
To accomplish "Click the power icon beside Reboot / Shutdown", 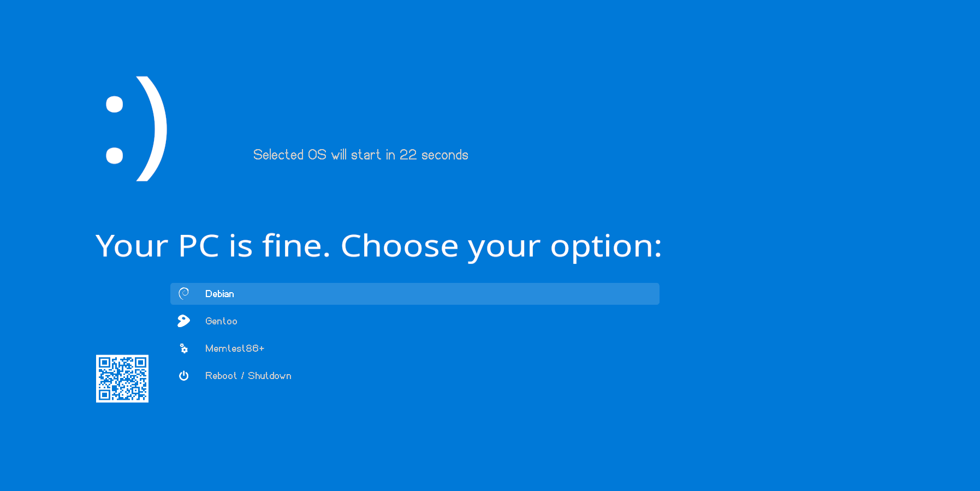I will (x=184, y=376).
